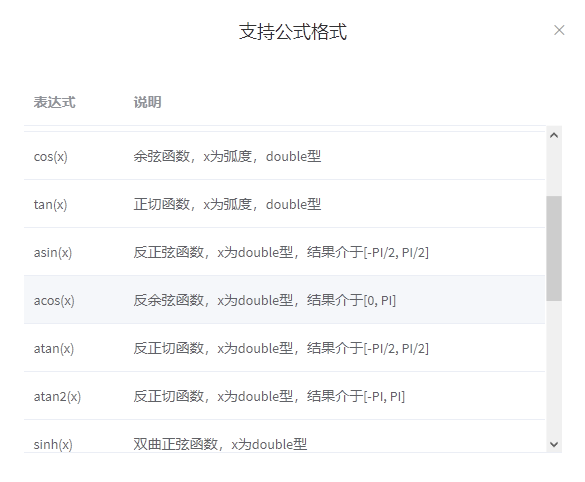
Task: Click the scrollbar up arrow
Action: [554, 135]
